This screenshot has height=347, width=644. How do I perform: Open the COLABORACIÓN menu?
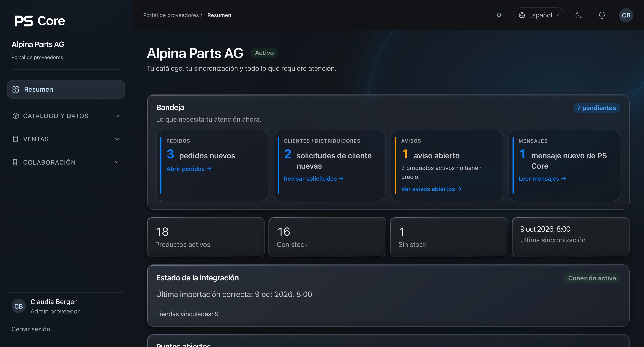click(66, 162)
